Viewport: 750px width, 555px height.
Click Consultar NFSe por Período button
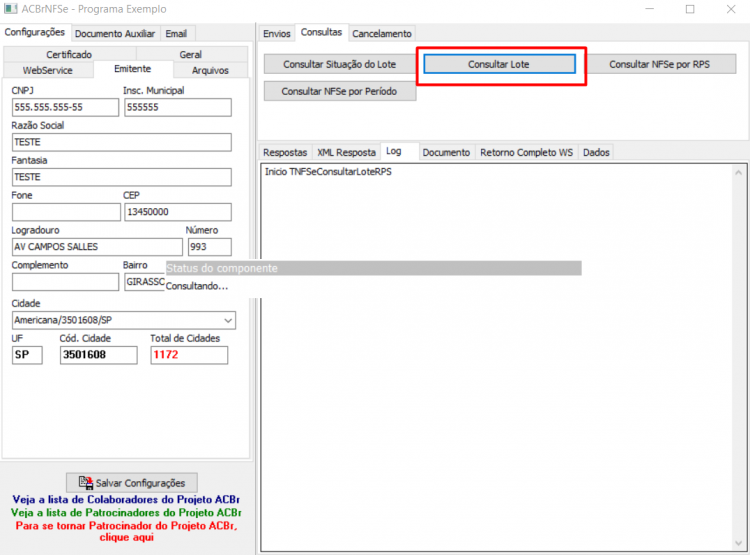tap(340, 91)
